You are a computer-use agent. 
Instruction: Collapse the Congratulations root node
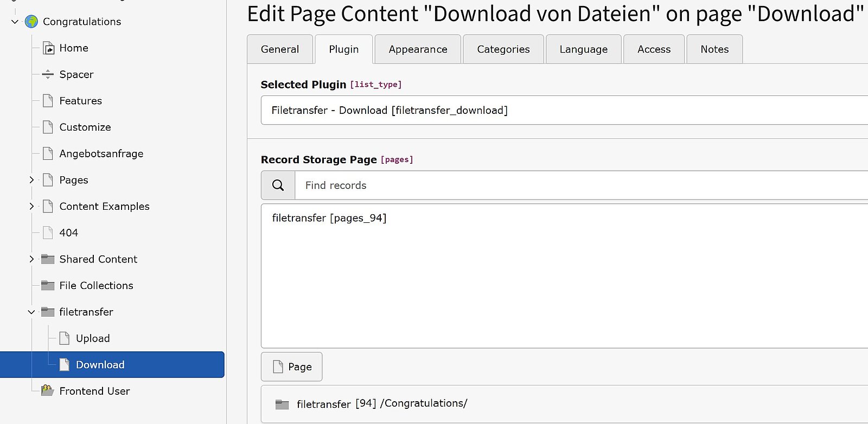pyautogui.click(x=15, y=22)
